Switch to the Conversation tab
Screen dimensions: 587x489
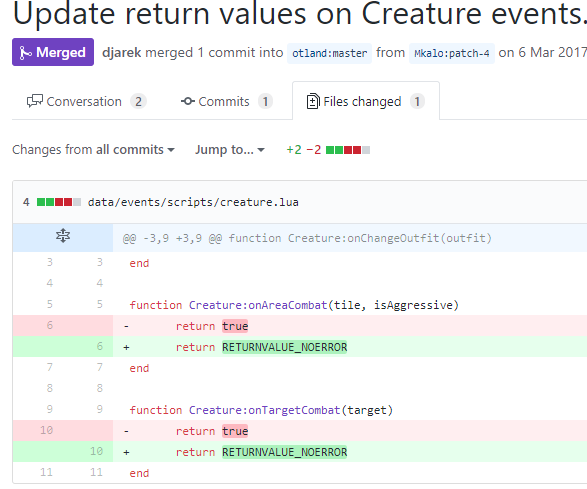pyautogui.click(x=86, y=101)
